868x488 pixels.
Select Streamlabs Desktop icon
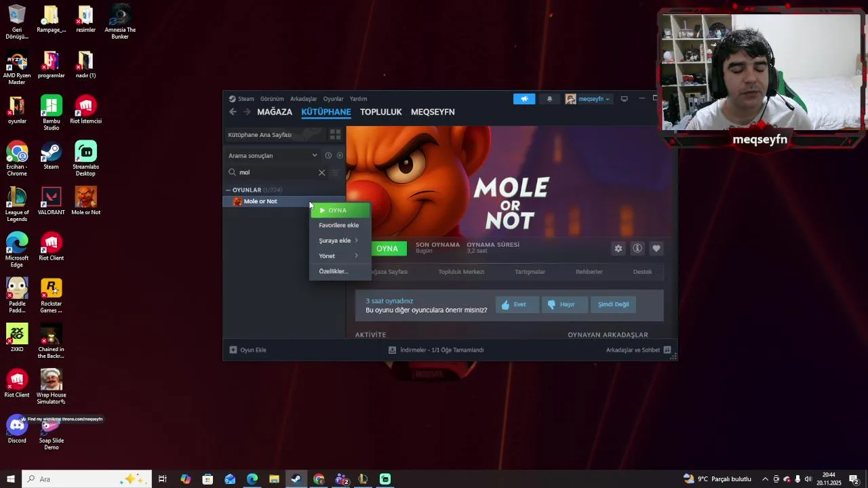(85, 159)
